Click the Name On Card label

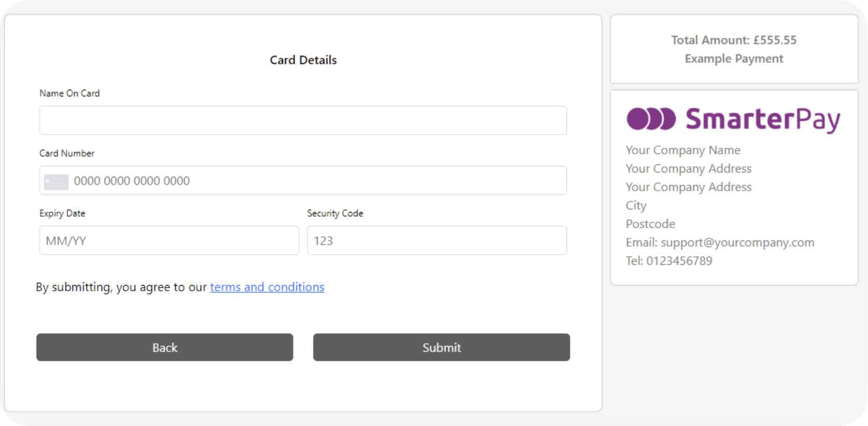tap(69, 93)
